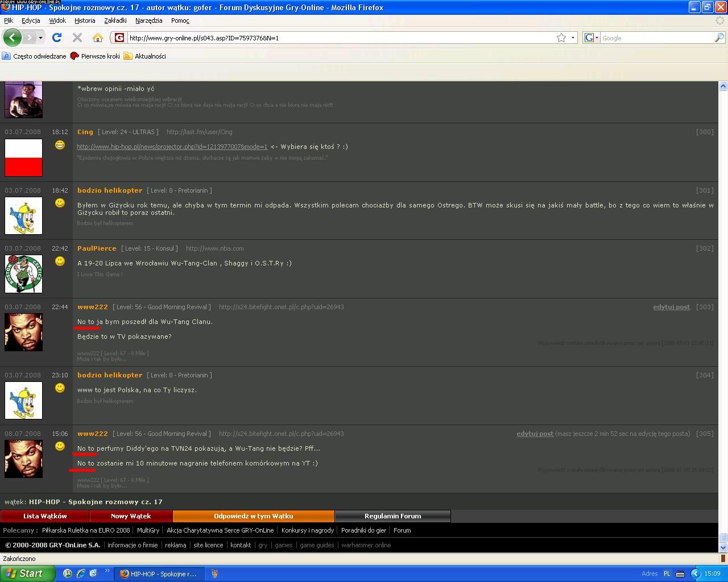Reload the page with the refresh icon
Image resolution: width=728 pixels, height=582 pixels.
56,38
